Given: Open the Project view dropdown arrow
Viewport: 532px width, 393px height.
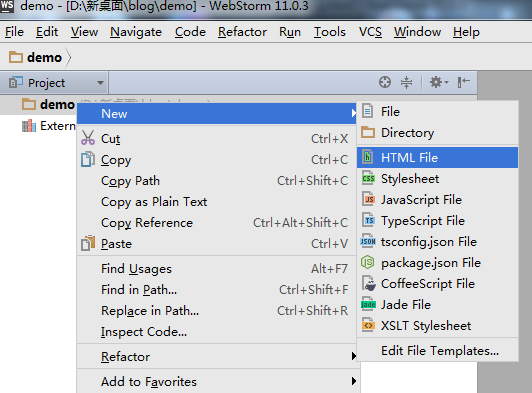Looking at the screenshot, I should (100, 82).
